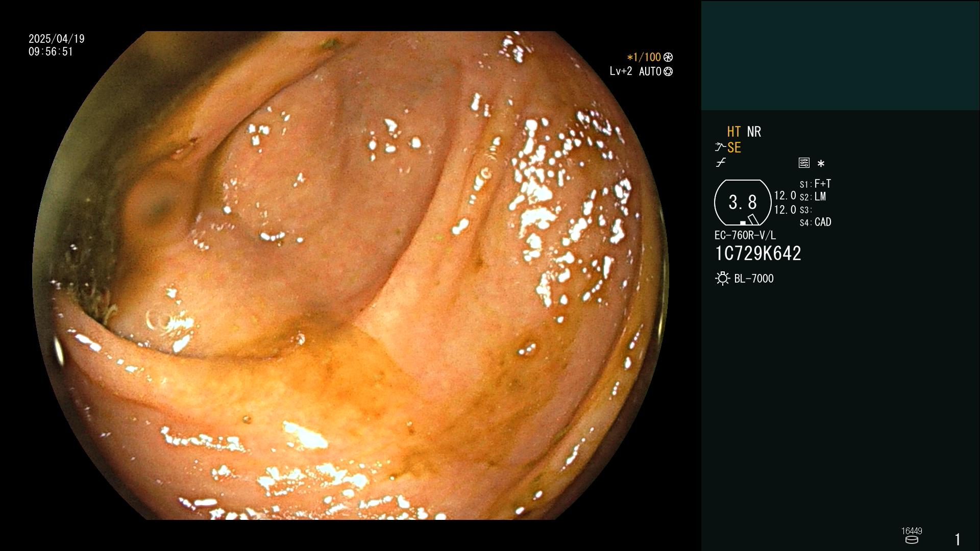The image size is (980, 551).
Task: Click the S2: LM switch assignment
Action: coord(813,196)
